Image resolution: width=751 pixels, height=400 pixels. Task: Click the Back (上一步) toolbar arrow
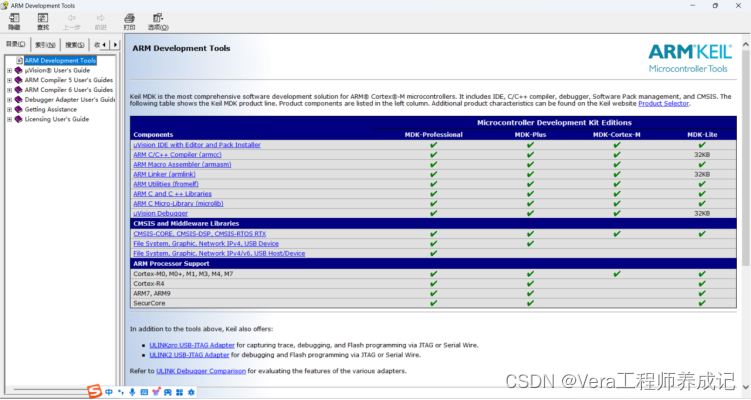tap(72, 21)
